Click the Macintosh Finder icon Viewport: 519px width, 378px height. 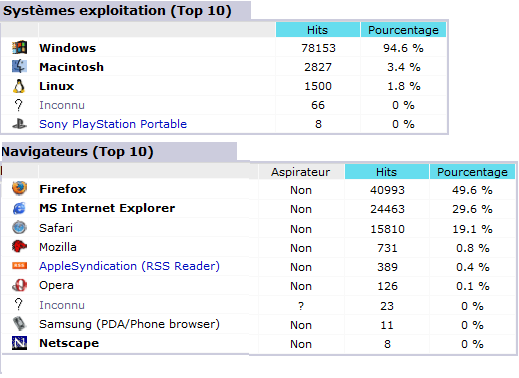tap(19, 66)
